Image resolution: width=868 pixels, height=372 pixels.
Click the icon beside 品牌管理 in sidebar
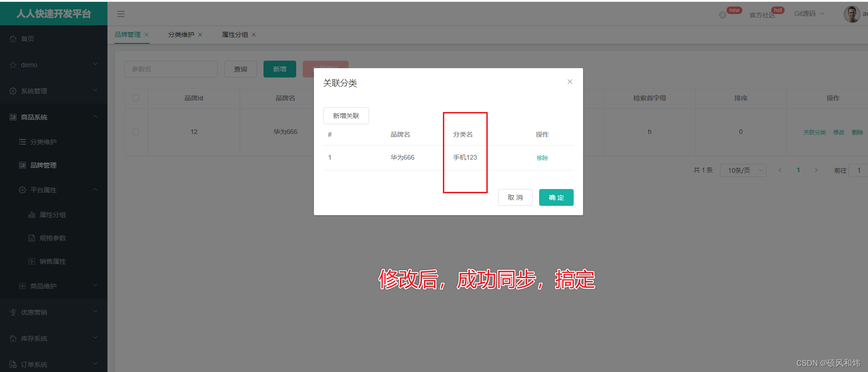point(22,165)
